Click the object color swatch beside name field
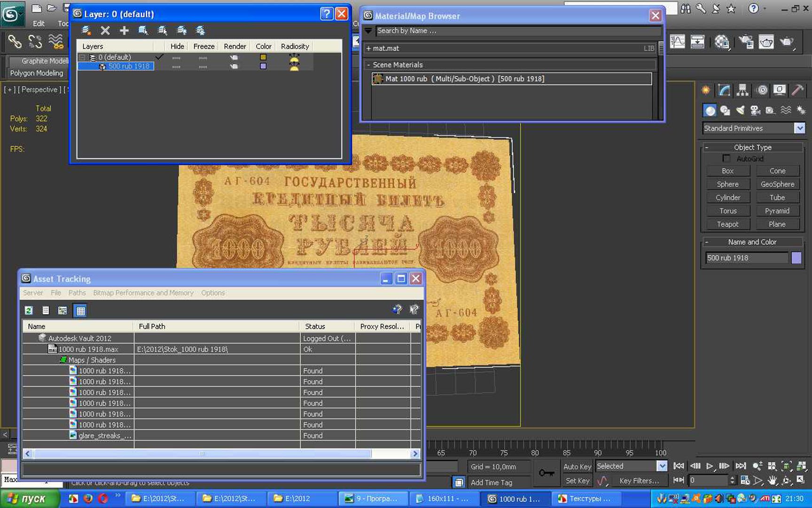This screenshot has width=812, height=508. pos(796,258)
